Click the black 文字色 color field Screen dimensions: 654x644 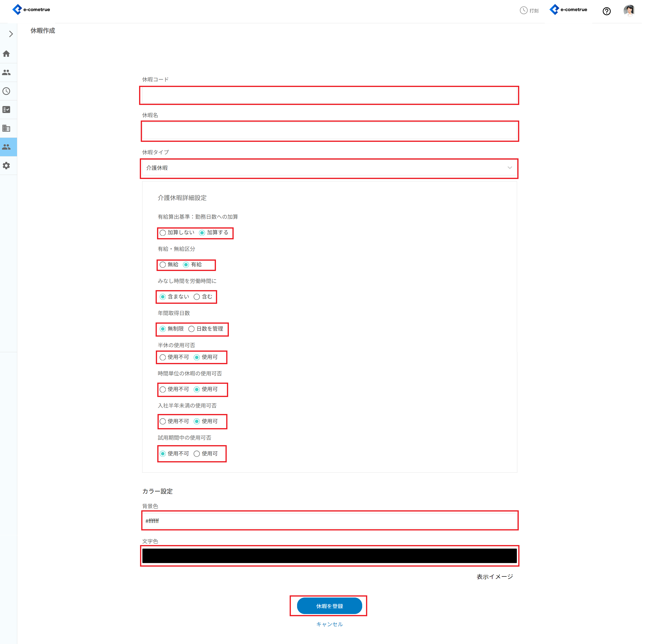coord(329,556)
